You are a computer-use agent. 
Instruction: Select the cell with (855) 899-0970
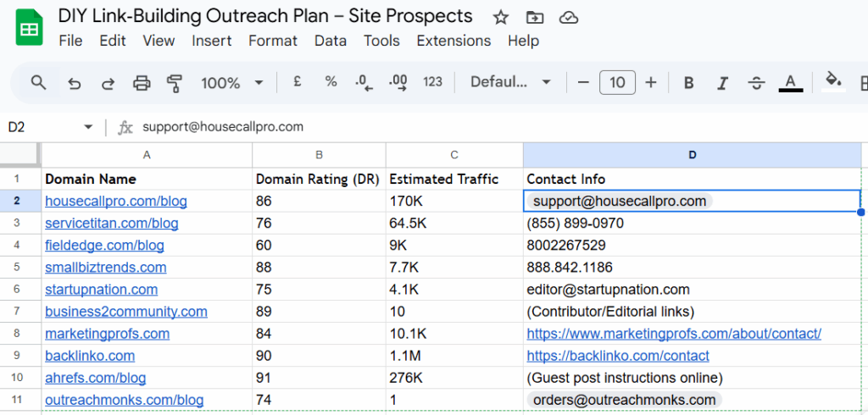[693, 223]
